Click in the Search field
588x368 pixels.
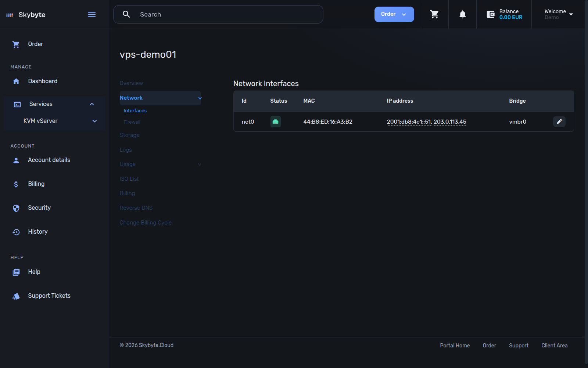218,14
